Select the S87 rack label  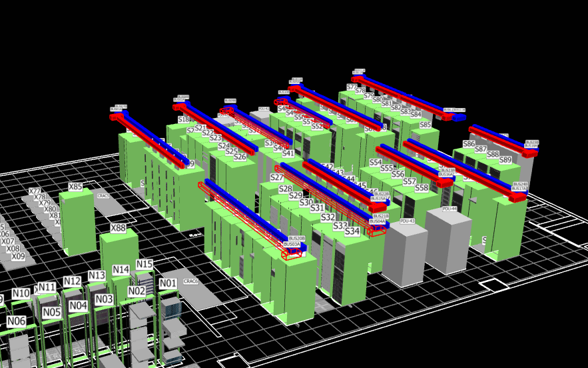481,149
